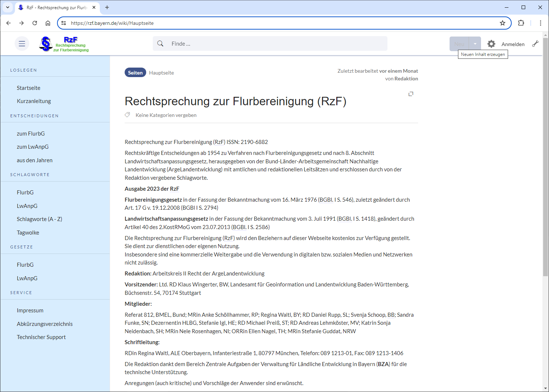Reload the current page
The height and width of the screenshot is (392, 549).
coord(35,23)
